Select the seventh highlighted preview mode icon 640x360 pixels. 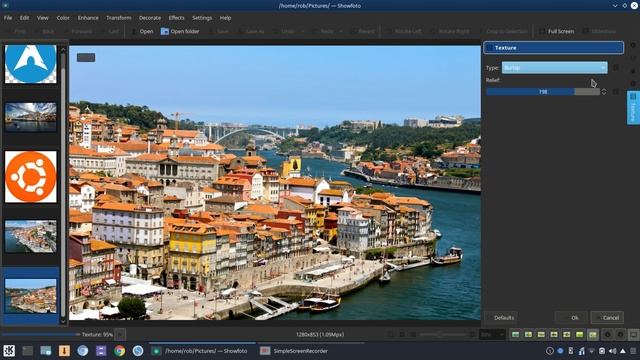(x=593, y=334)
